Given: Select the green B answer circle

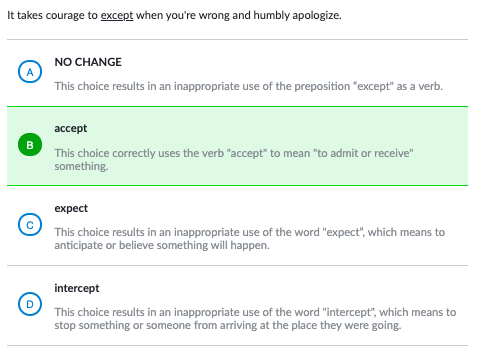Looking at the screenshot, I should (30, 145).
